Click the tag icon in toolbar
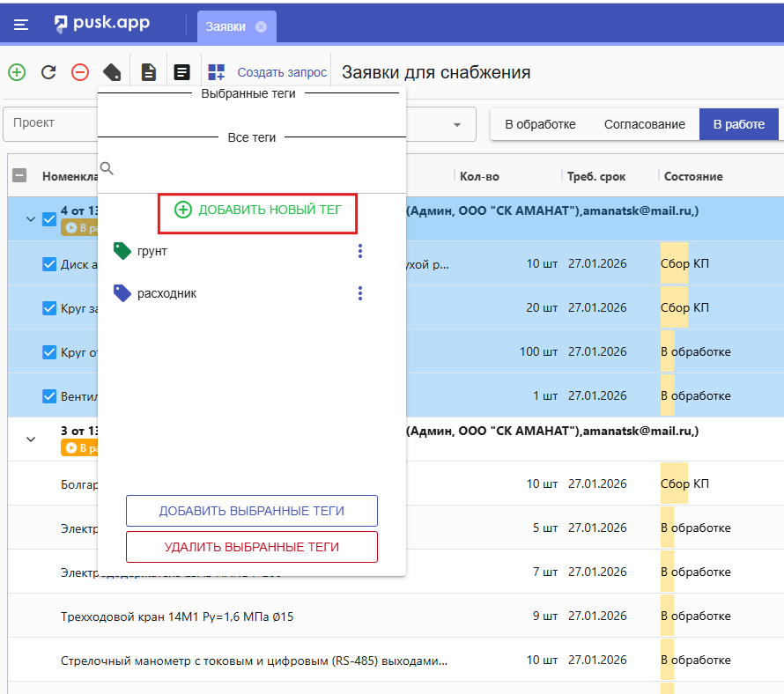 coord(112,72)
